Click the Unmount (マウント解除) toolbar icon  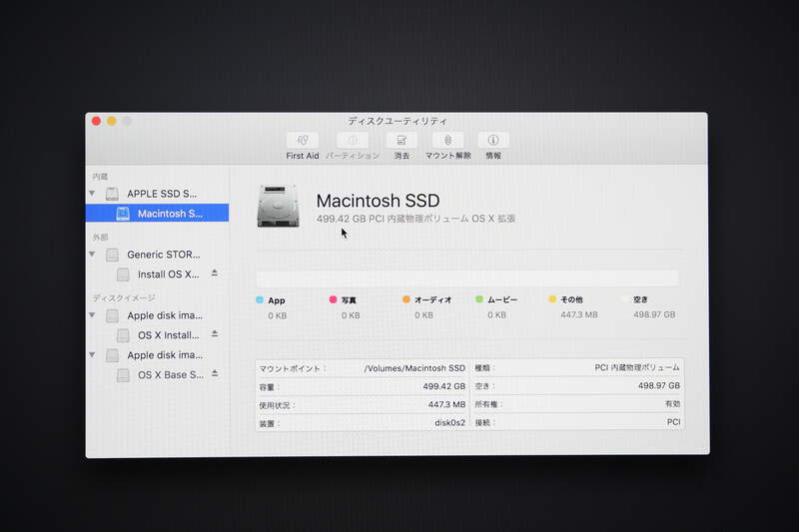pos(447,141)
